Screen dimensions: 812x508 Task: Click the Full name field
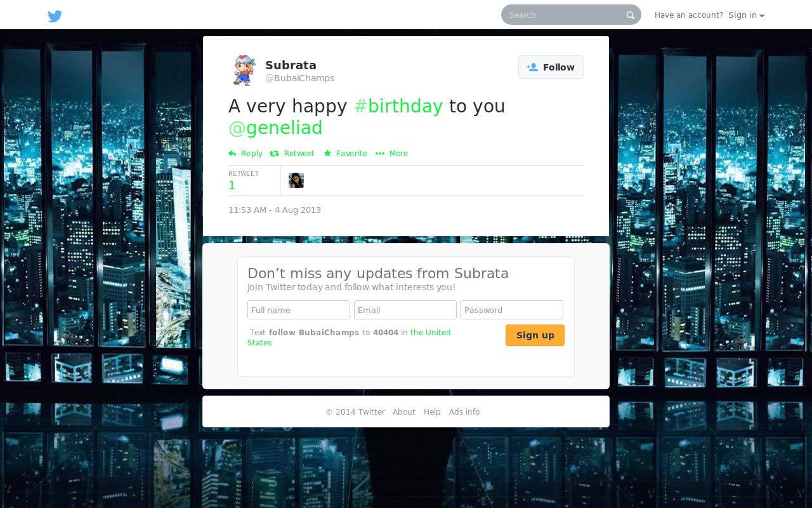[299, 310]
